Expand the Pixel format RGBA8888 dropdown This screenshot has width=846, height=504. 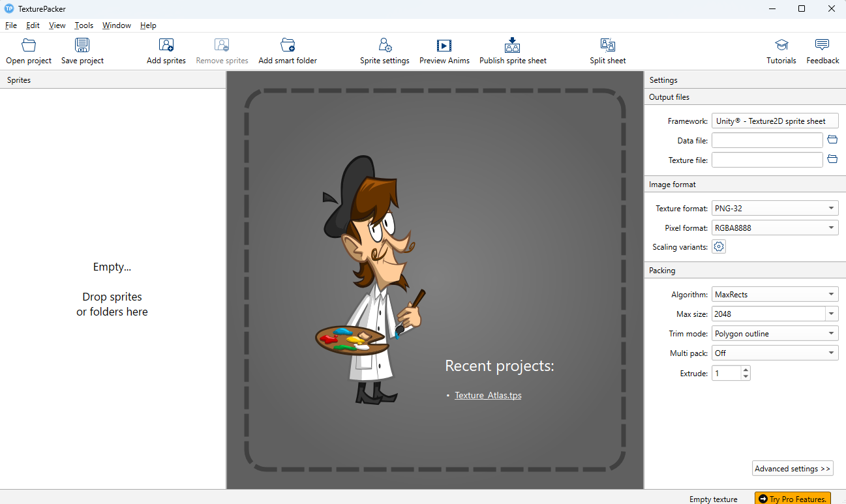pyautogui.click(x=775, y=228)
